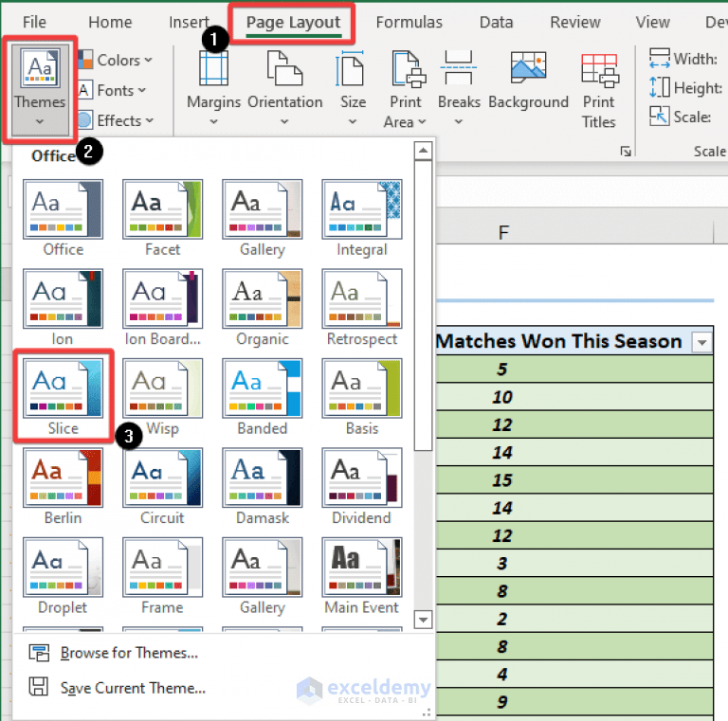The width and height of the screenshot is (728, 721).
Task: Open the Print Area menu
Action: (x=406, y=89)
